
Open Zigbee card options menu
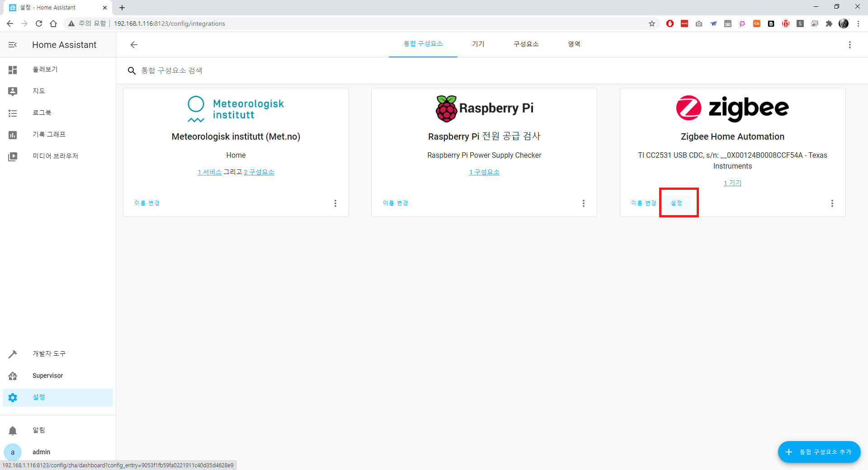click(x=832, y=203)
